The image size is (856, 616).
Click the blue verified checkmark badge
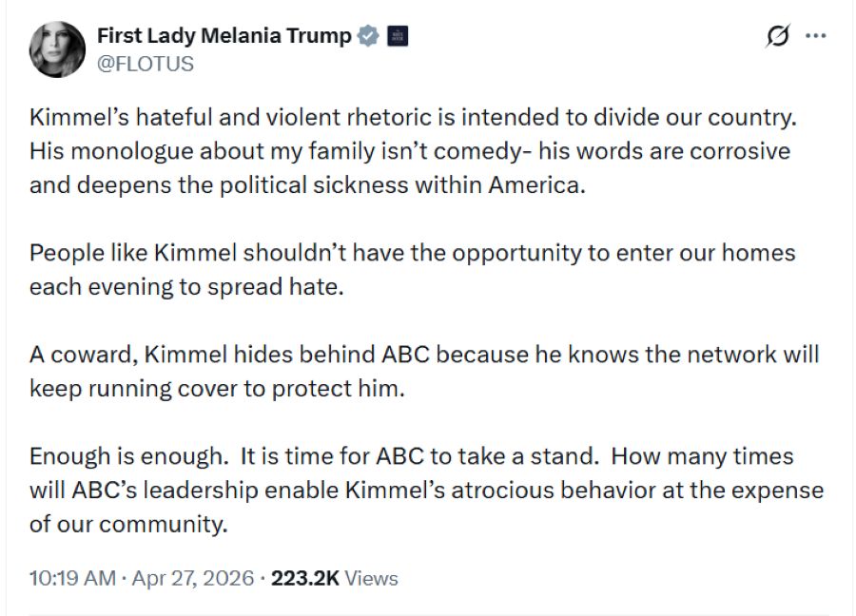369,37
